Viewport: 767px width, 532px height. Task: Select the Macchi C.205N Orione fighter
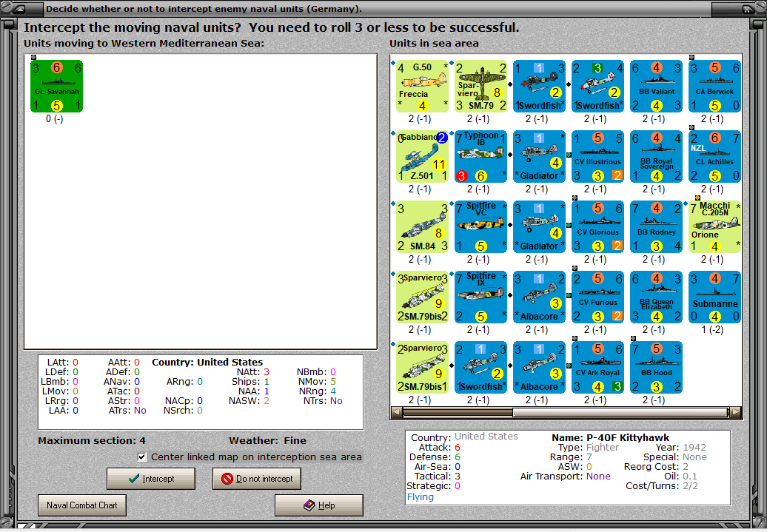(x=714, y=226)
